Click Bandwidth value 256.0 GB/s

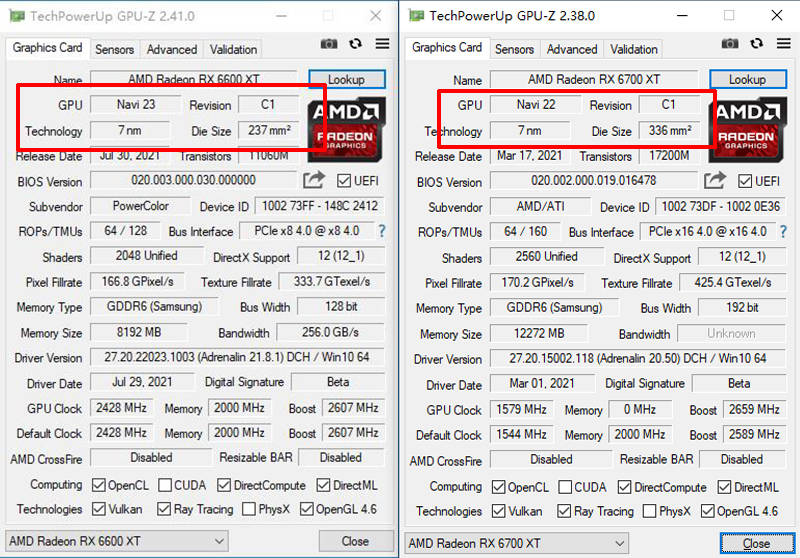331,332
